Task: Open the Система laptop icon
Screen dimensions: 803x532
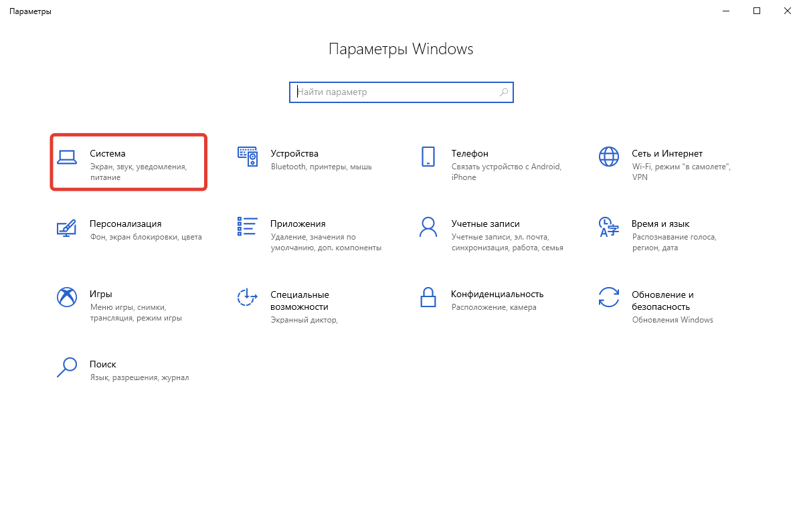Action: (x=67, y=157)
